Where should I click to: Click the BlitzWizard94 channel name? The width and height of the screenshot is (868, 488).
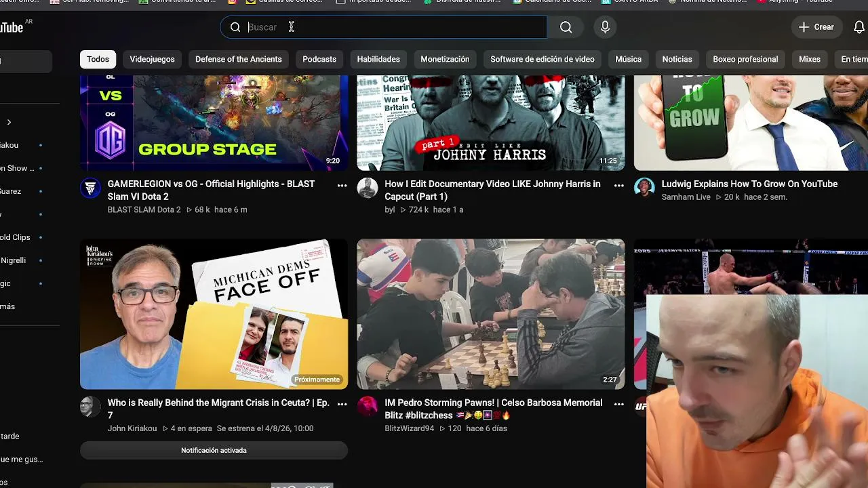pyautogui.click(x=409, y=429)
